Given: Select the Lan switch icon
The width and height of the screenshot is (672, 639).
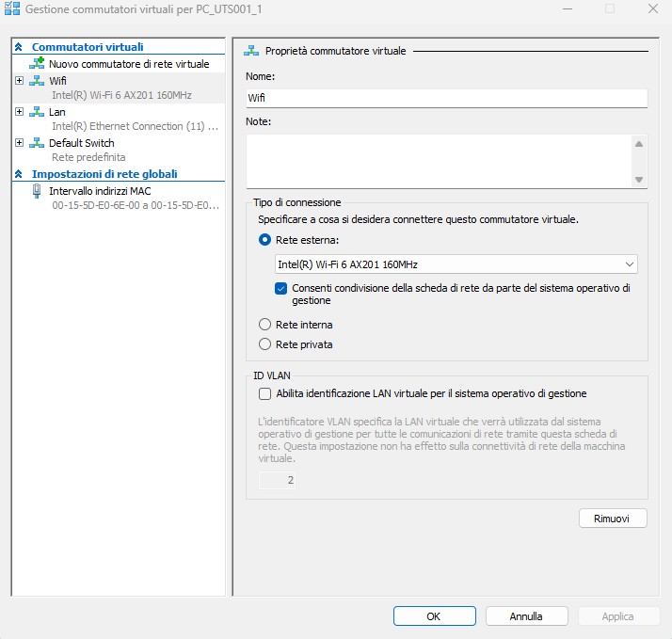Looking at the screenshot, I should 37,112.
